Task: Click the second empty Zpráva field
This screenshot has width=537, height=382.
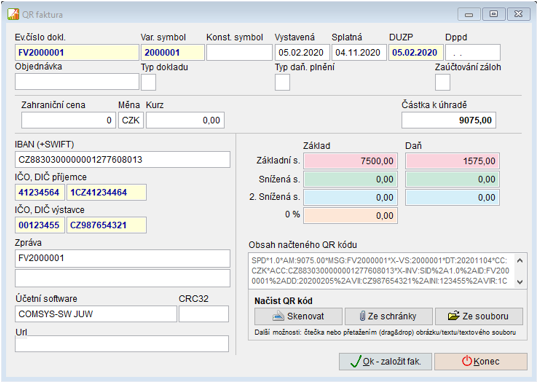Action: [x=123, y=278]
